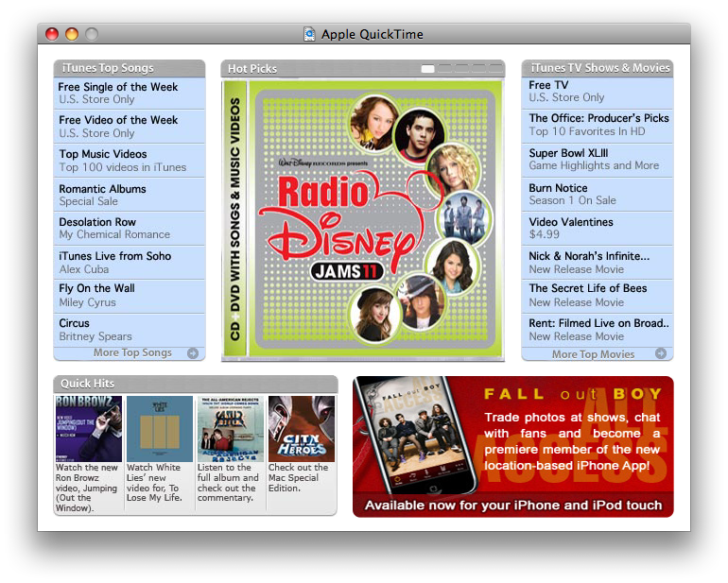Viewport: 728px width, 583px height.
Task: Open Free Video of the Week
Action: (130, 127)
